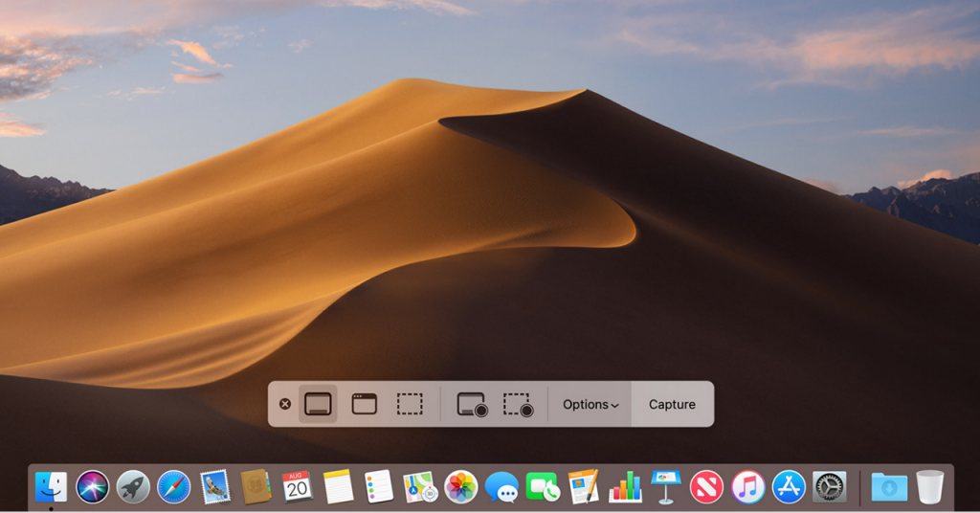The image size is (980, 513).
Task: Click the Capture button
Action: click(672, 404)
